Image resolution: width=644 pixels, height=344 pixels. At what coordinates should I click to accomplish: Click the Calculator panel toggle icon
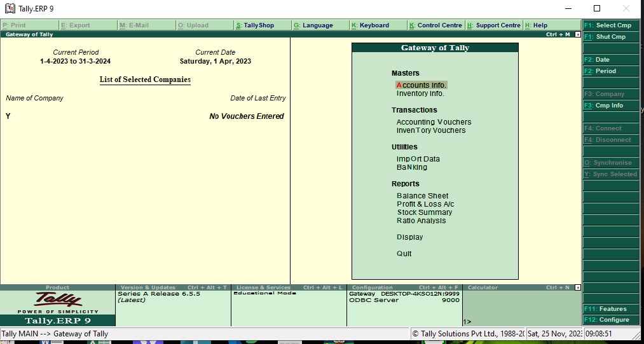[x=577, y=287]
